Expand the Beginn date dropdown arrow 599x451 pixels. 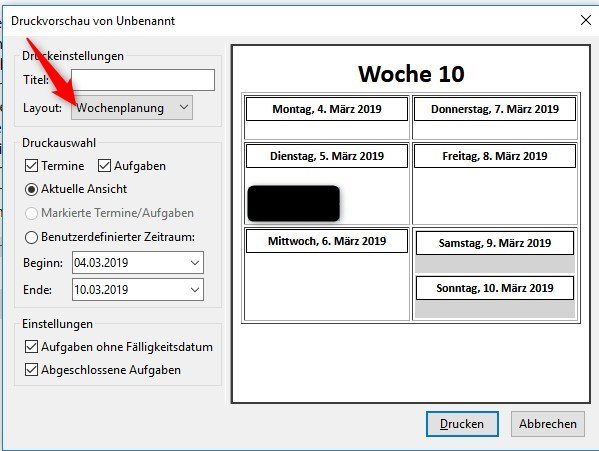[x=195, y=263]
